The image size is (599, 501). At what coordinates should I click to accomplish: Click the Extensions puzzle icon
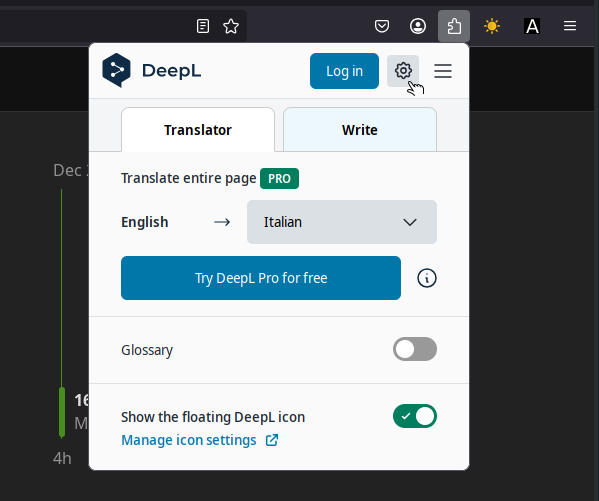454,26
